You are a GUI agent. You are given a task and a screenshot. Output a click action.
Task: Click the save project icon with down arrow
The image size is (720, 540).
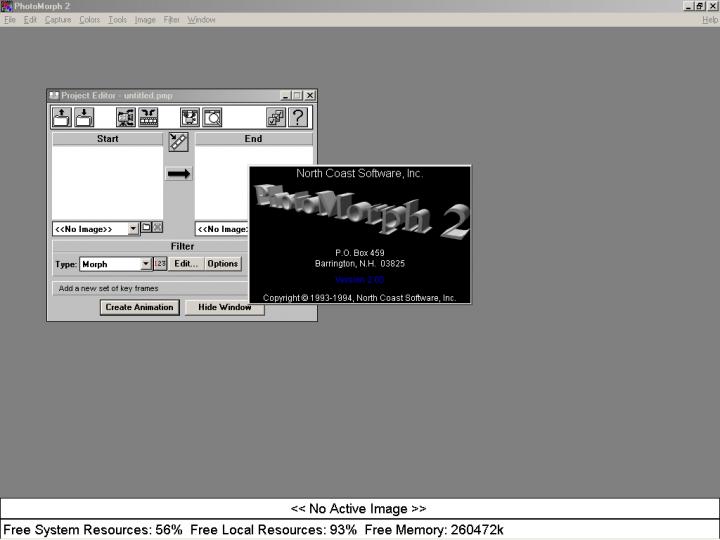[x=84, y=117]
